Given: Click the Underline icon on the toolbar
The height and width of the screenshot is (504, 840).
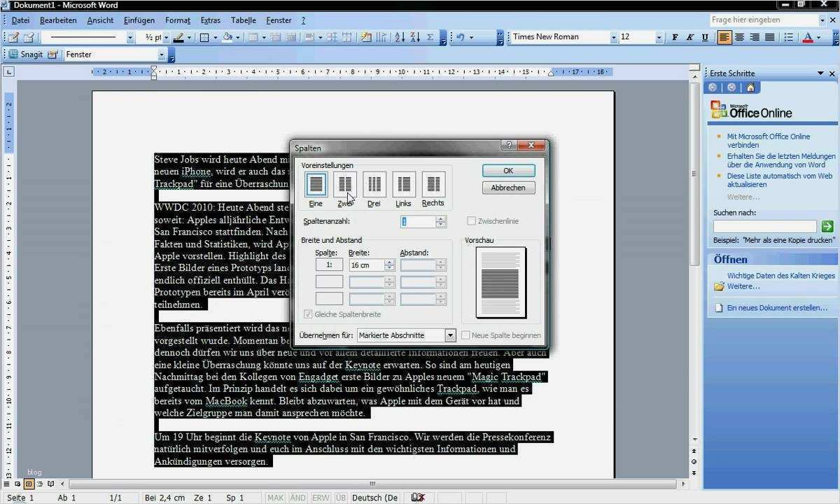Looking at the screenshot, I should [706, 36].
